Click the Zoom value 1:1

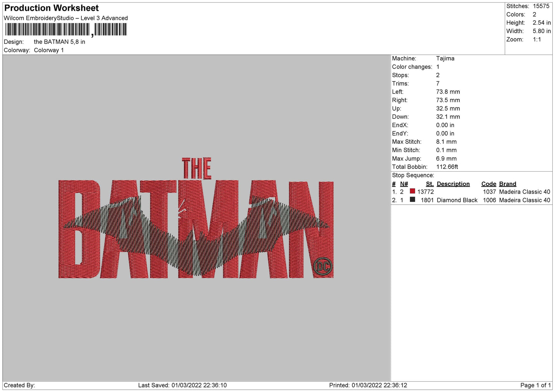[537, 40]
